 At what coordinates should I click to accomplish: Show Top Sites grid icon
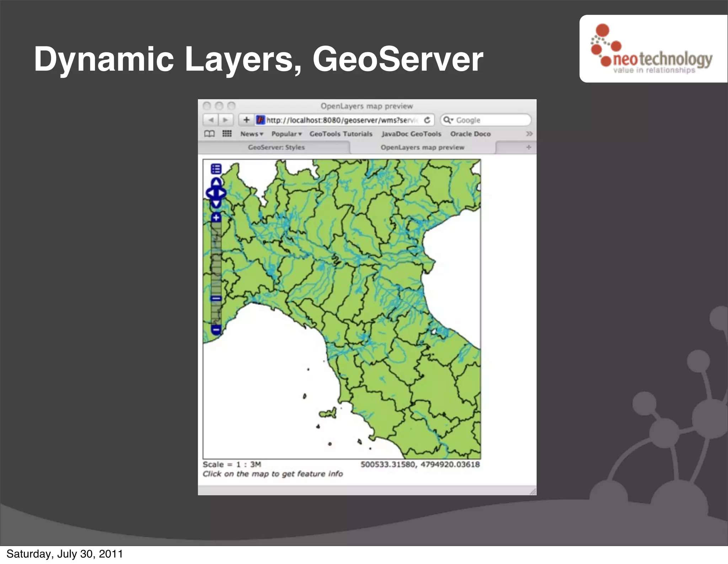click(227, 134)
